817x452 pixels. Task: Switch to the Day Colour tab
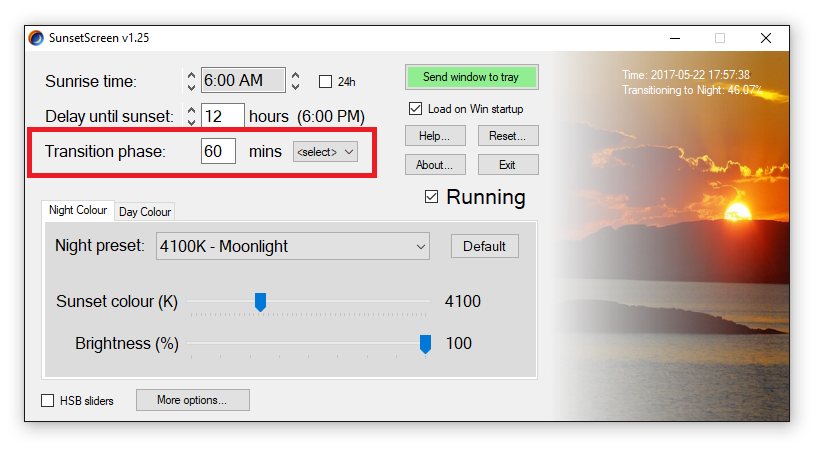(x=145, y=211)
